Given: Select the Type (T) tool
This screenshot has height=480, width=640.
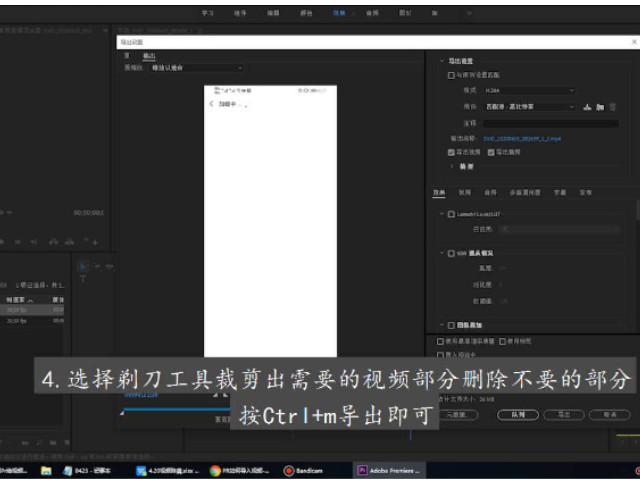Looking at the screenshot, I should [83, 279].
